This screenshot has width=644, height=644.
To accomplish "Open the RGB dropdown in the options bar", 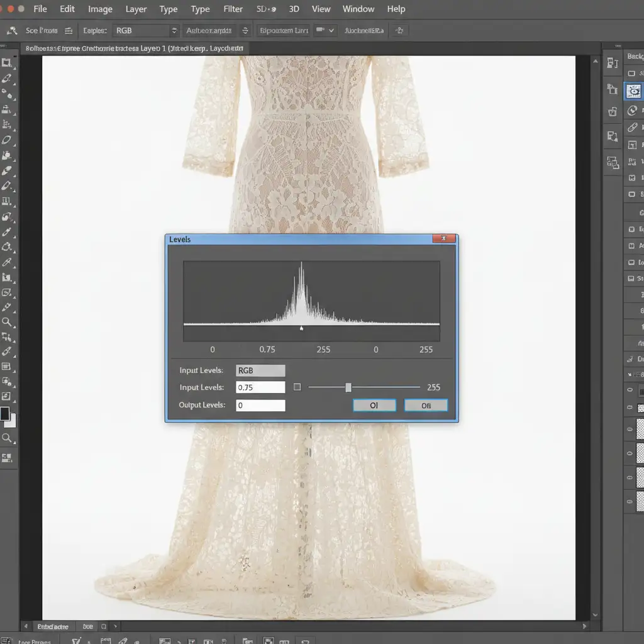I will pos(147,30).
